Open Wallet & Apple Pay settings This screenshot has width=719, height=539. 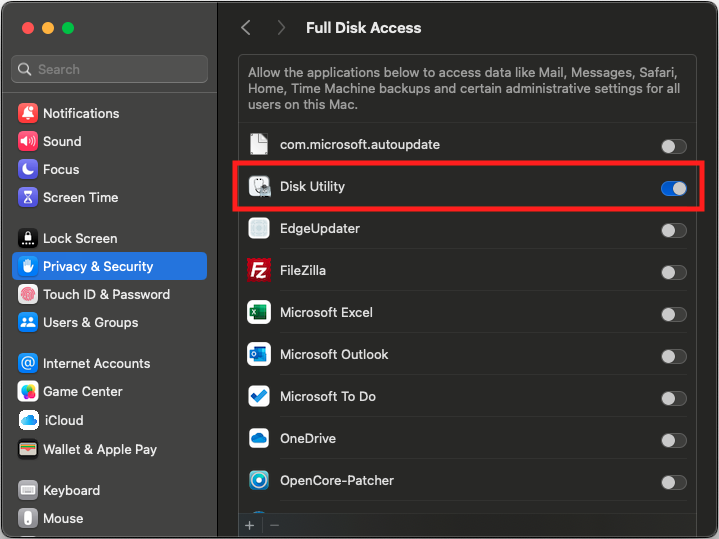(109, 449)
